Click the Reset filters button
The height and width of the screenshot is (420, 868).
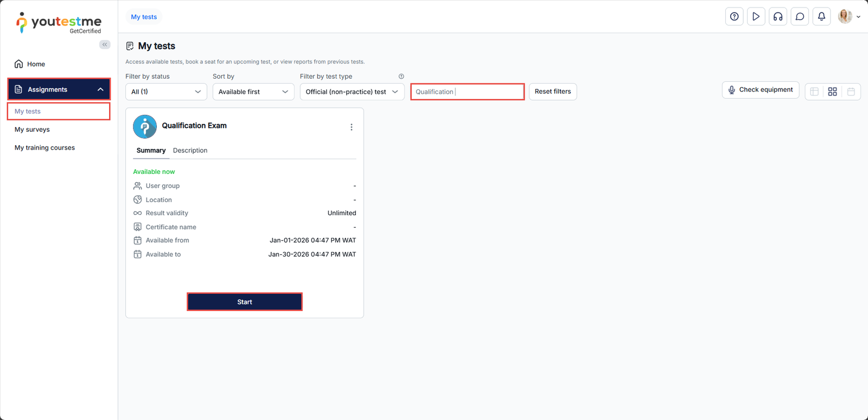tap(552, 92)
